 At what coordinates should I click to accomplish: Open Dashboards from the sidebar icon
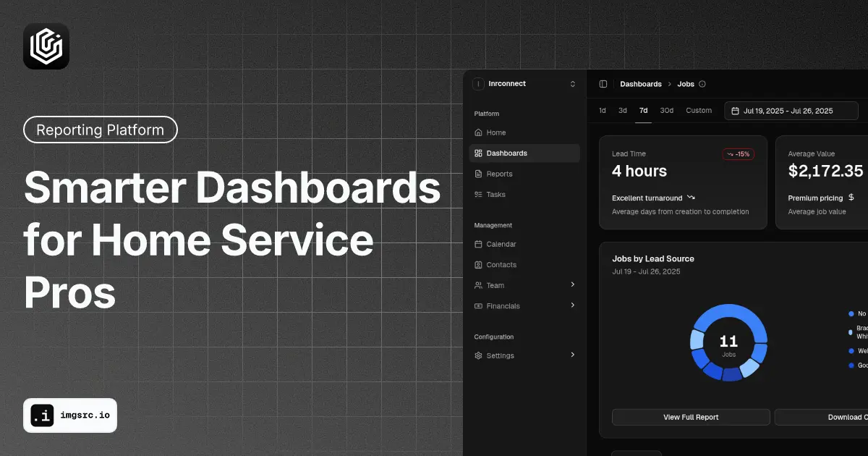(x=478, y=153)
